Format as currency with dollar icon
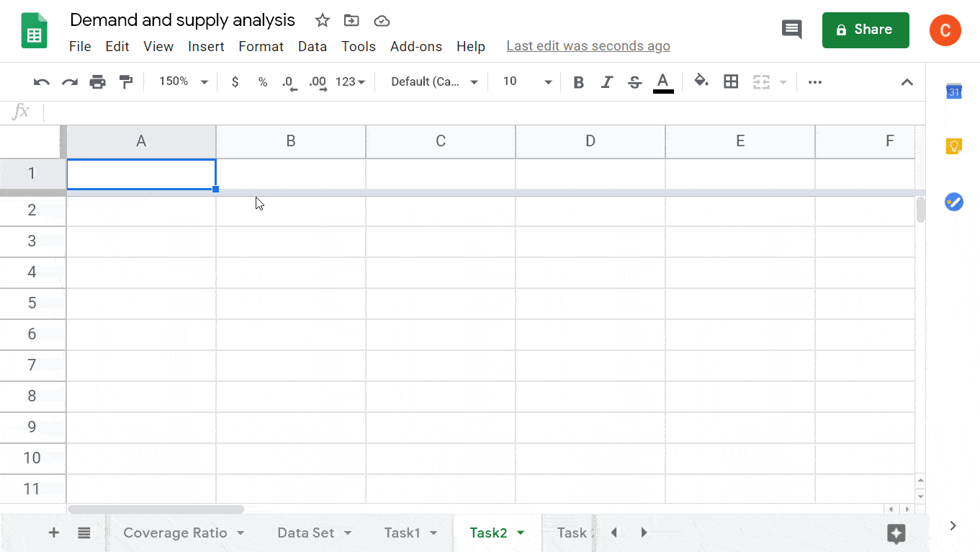 235,82
